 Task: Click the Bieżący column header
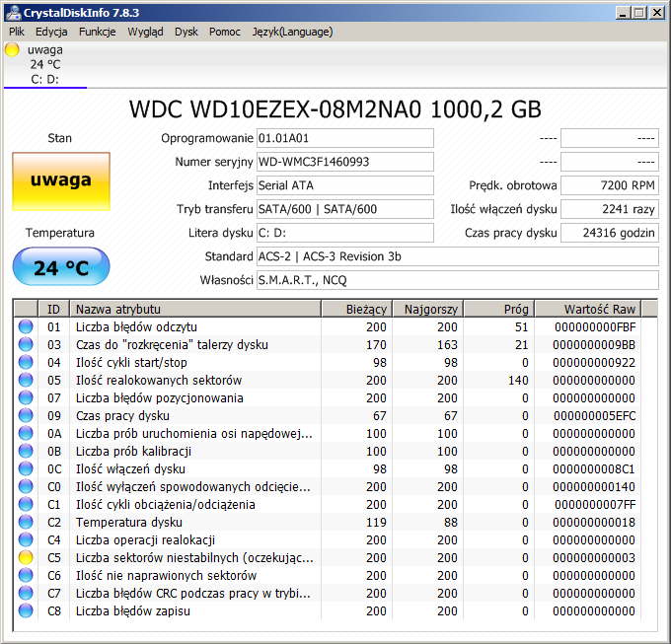(x=356, y=309)
